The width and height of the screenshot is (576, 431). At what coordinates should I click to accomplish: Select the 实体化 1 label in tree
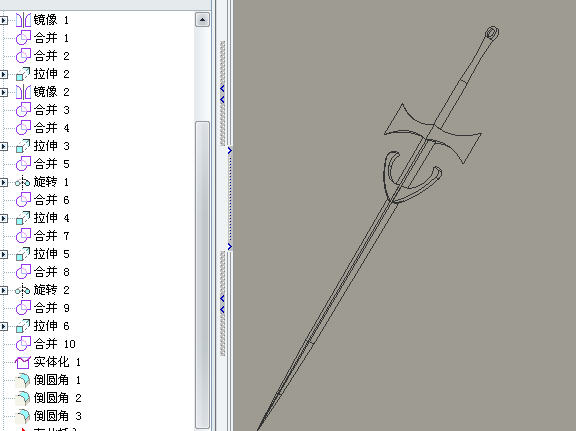click(57, 362)
